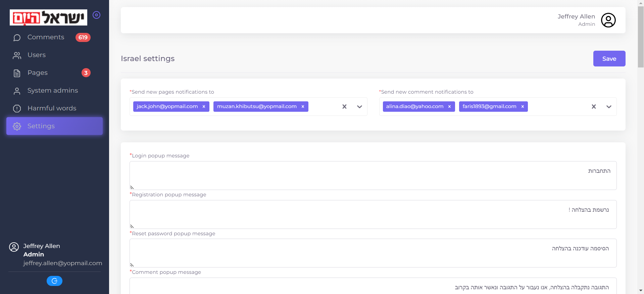The height and width of the screenshot is (294, 644).
Task: Remove faris1893@gmail.com from comment notifications
Action: point(523,107)
